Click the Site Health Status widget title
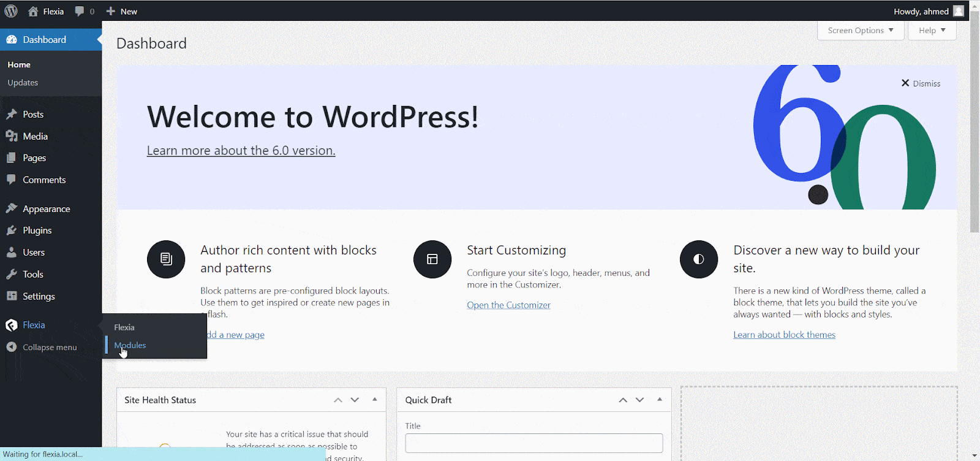The width and height of the screenshot is (980, 461). (160, 400)
